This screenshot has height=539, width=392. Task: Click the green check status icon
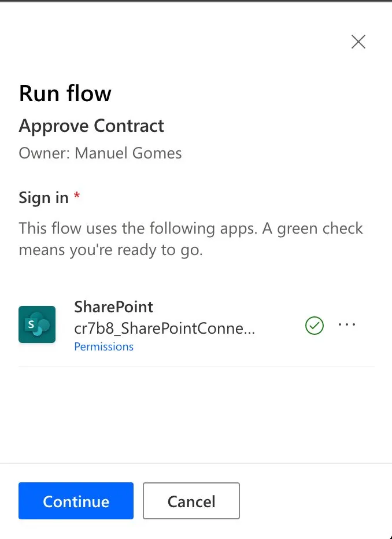[x=315, y=326]
